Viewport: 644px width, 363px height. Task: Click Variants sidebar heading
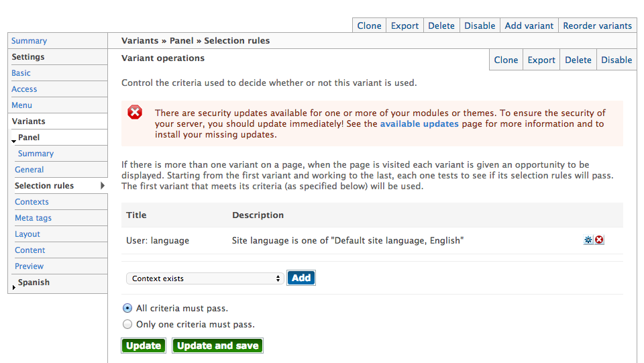click(28, 121)
